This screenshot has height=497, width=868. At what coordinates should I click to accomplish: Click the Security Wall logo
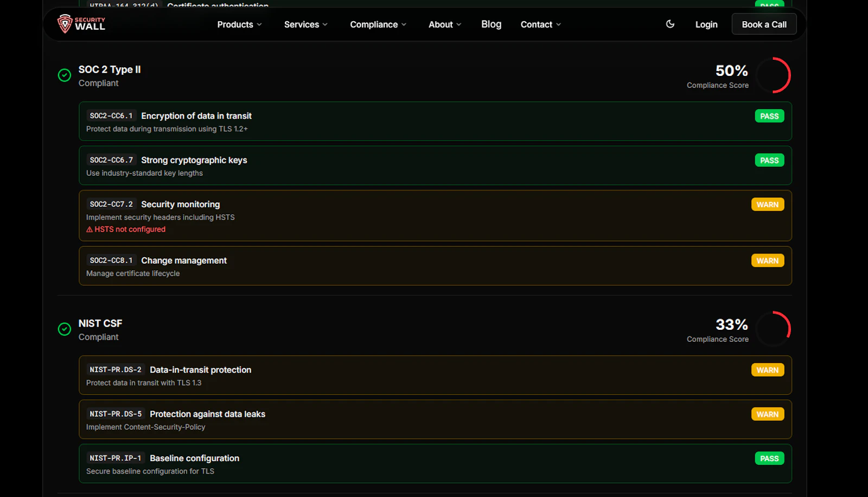click(x=81, y=24)
